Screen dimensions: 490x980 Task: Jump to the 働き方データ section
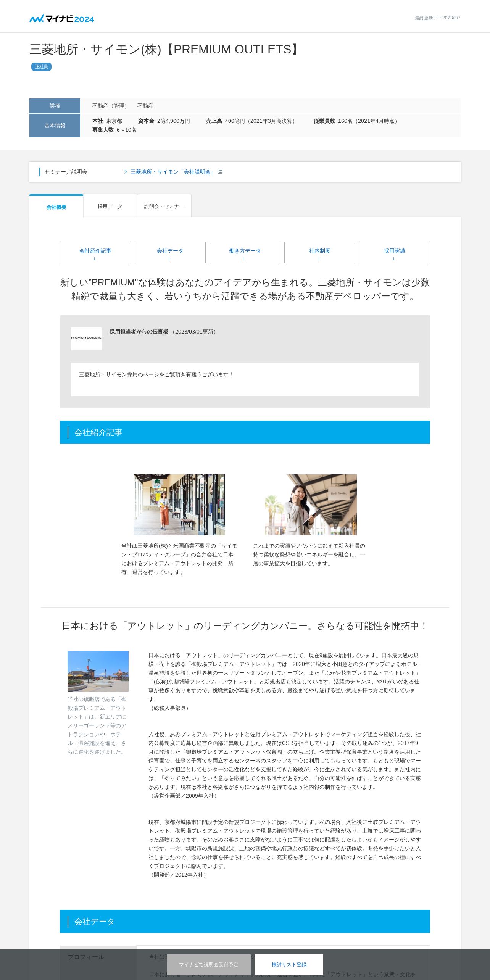[x=245, y=252]
